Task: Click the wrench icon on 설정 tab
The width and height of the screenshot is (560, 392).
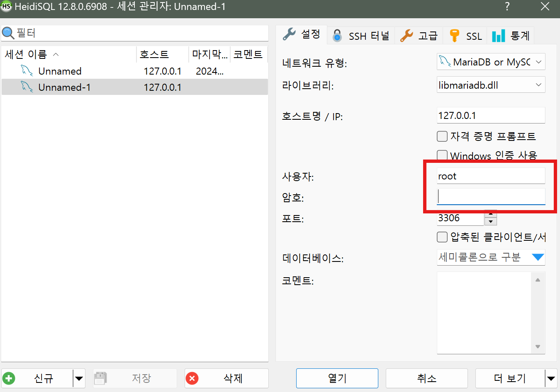Action: click(x=289, y=34)
